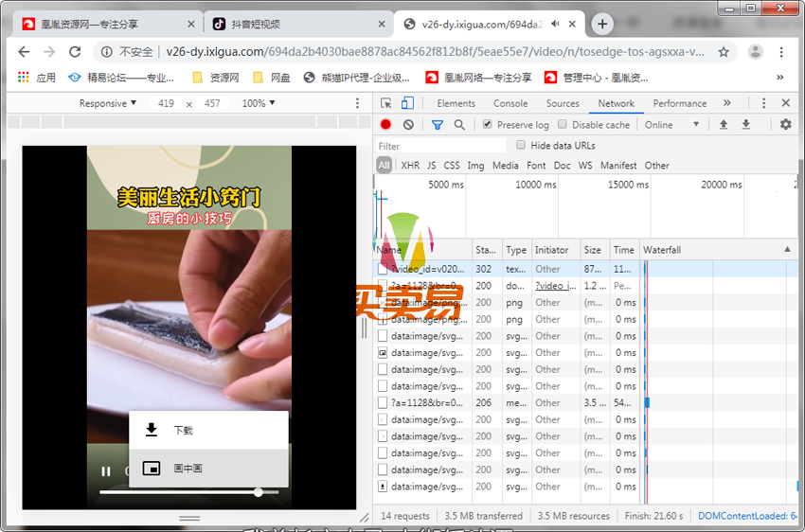Toggle the device toolbar icon
Image resolution: width=805 pixels, height=532 pixels.
coord(407,103)
